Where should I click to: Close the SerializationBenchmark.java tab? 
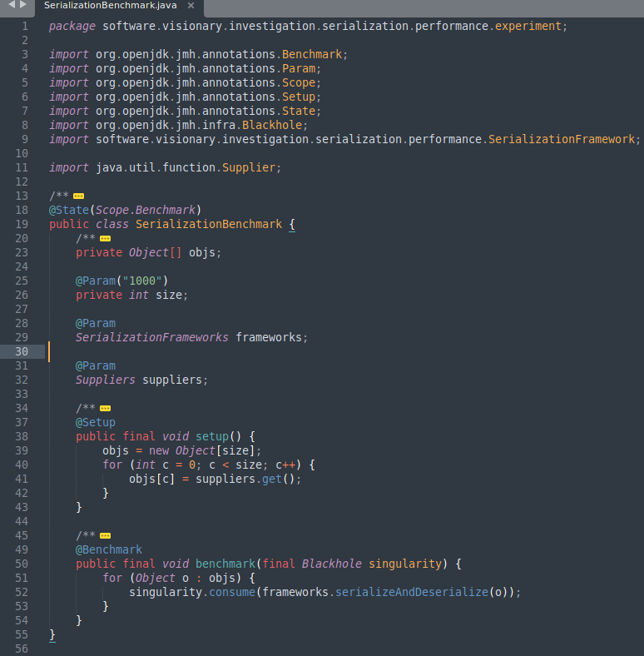point(191,6)
